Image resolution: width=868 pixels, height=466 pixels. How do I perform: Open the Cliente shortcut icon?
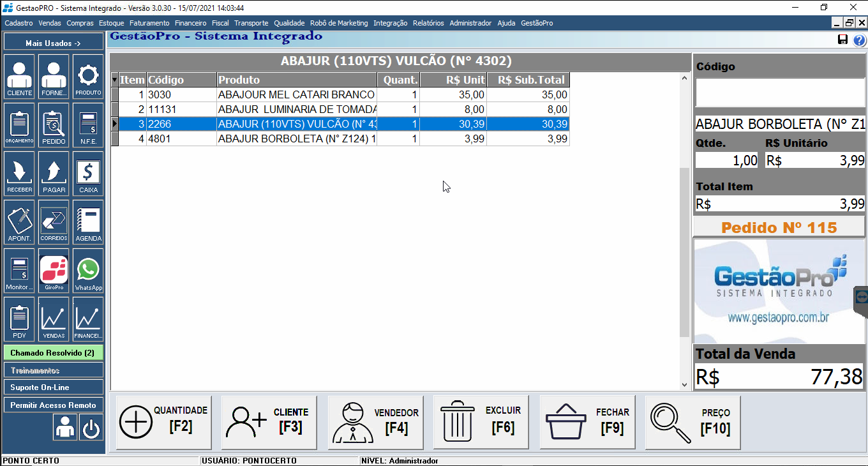(20, 78)
